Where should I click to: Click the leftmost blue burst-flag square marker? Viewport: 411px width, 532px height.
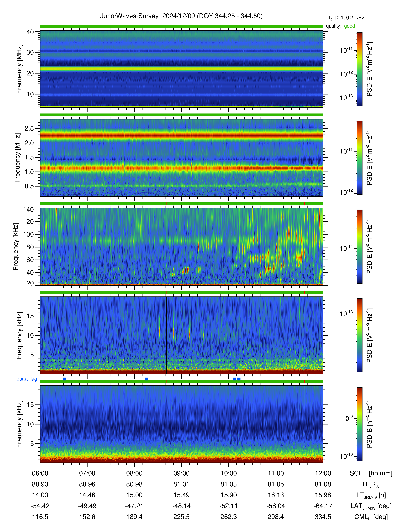pos(65,379)
